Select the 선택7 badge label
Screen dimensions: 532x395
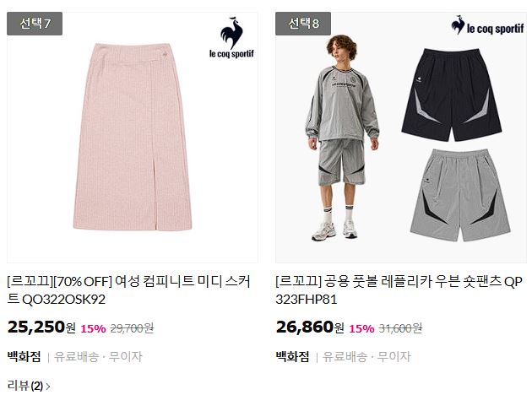(35, 24)
